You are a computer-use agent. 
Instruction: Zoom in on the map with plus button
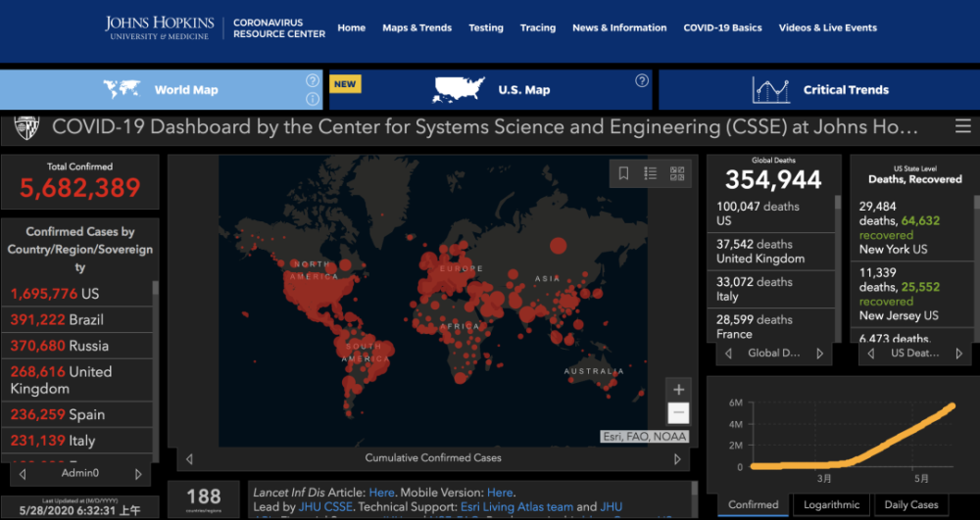pos(679,390)
